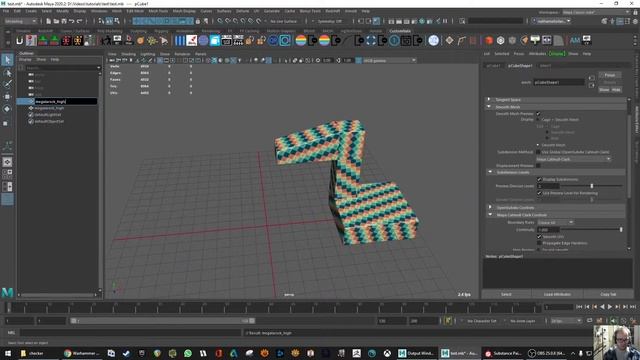
Task: Click the Focus button in Attribute Editor
Action: point(610,75)
